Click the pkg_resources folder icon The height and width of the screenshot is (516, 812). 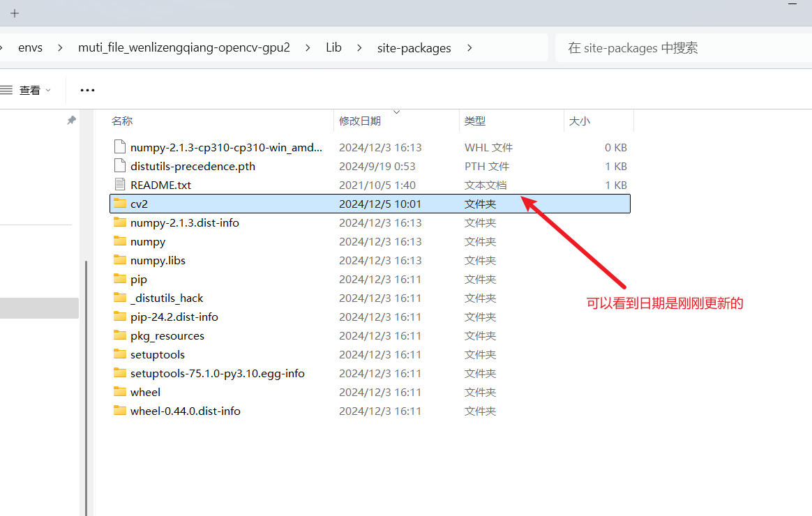(x=120, y=335)
